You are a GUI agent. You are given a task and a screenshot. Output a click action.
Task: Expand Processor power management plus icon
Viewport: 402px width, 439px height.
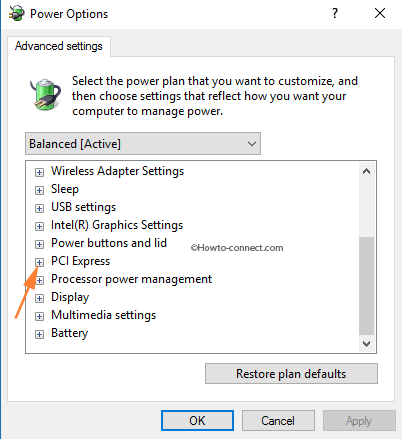pyautogui.click(x=39, y=280)
